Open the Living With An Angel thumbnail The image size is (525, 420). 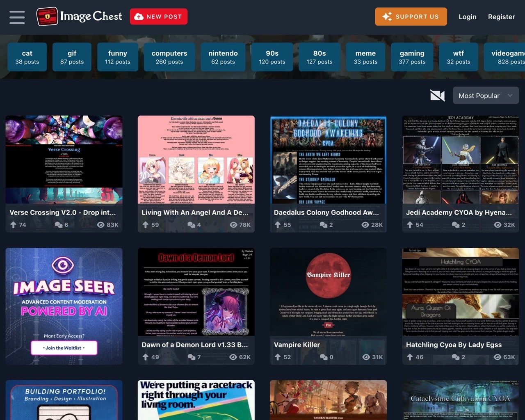pyautogui.click(x=196, y=160)
